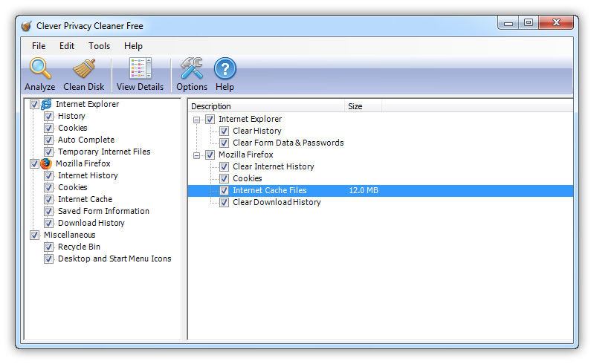Select Clear Download History row text
The width and height of the screenshot is (594, 364).
[x=277, y=203]
